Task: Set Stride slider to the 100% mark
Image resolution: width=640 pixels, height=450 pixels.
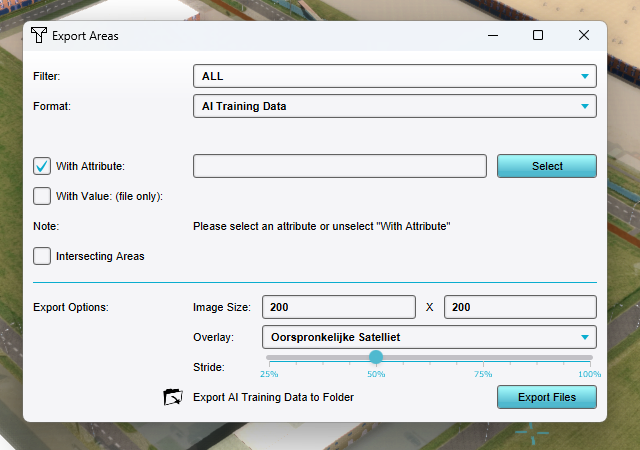Action: 591,357
